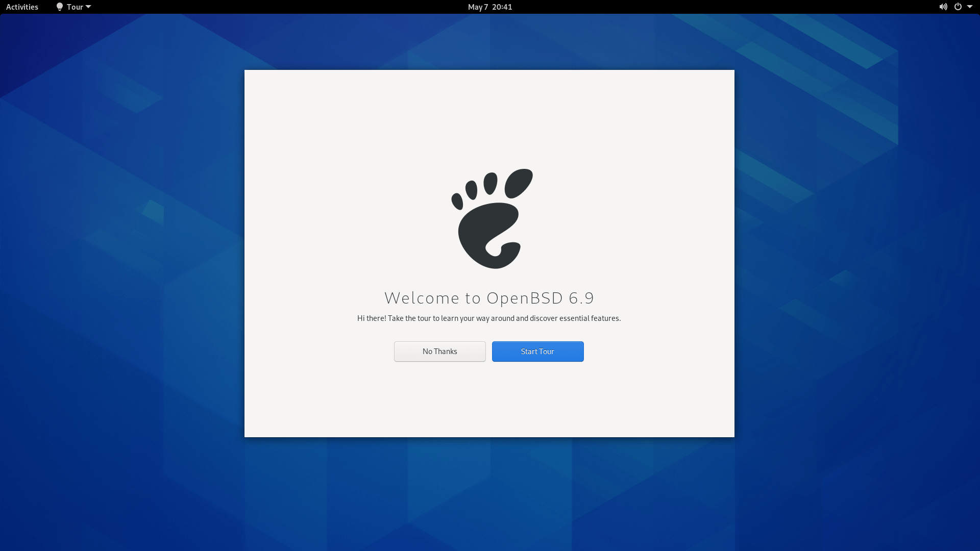Expand the Tour app menu arrow
This screenshot has height=551, width=980.
click(88, 7)
